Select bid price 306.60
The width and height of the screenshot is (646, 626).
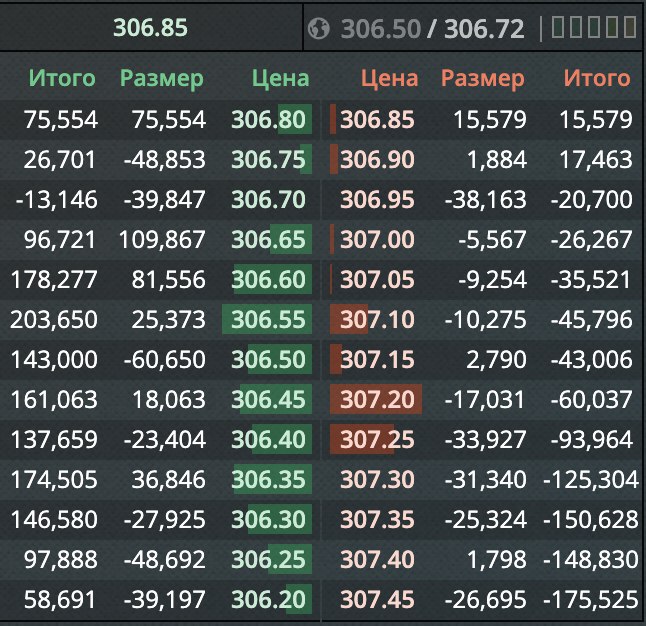click(x=268, y=279)
